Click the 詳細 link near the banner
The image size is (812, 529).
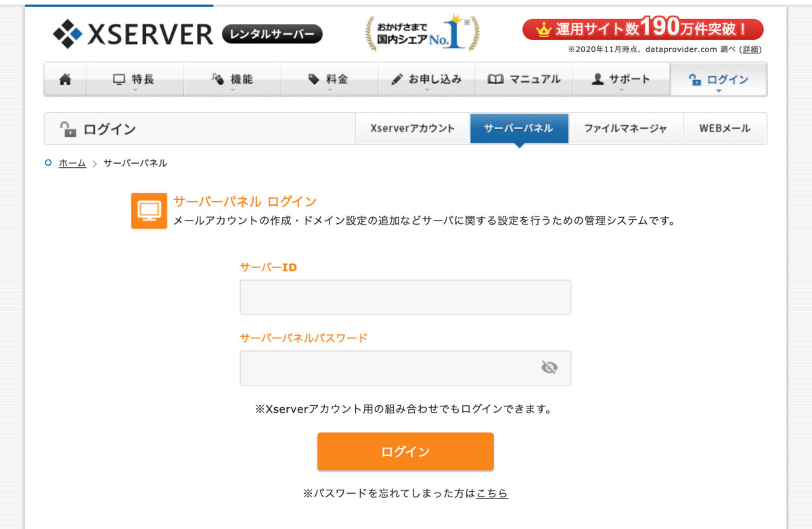(x=750, y=49)
